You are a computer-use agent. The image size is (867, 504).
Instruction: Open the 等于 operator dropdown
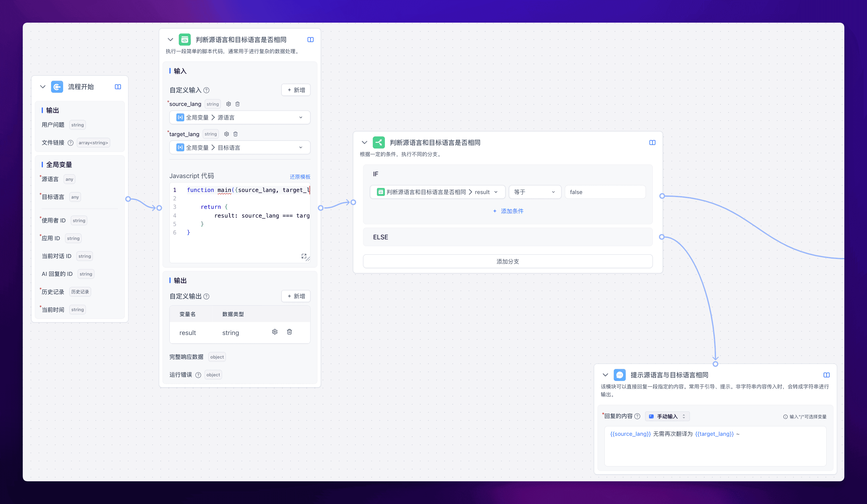coord(535,192)
